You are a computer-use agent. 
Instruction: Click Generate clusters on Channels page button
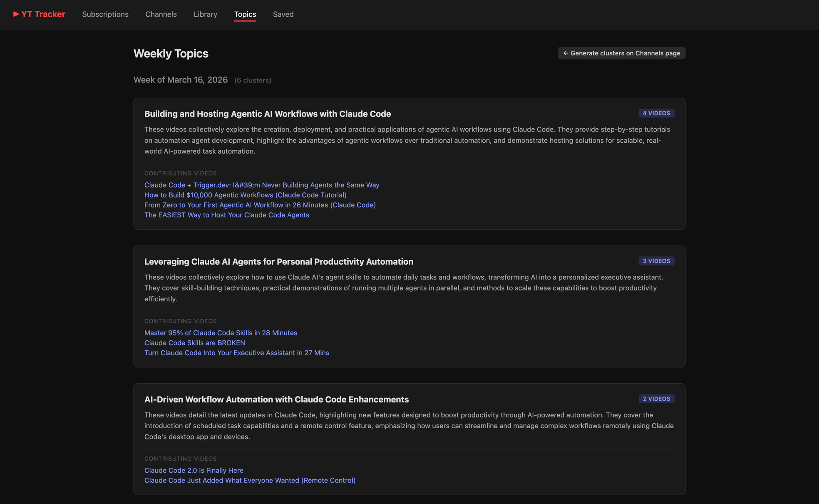point(621,53)
